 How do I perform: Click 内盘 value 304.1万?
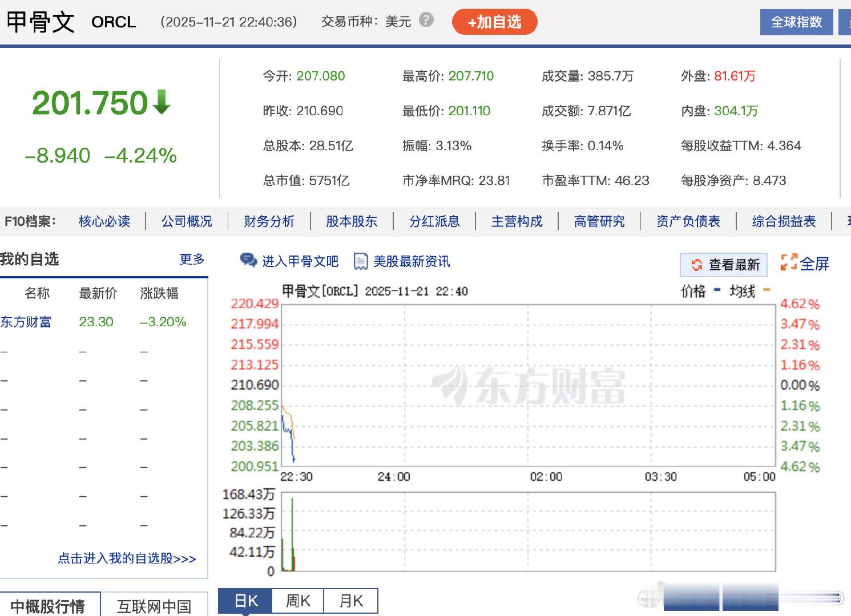[736, 111]
